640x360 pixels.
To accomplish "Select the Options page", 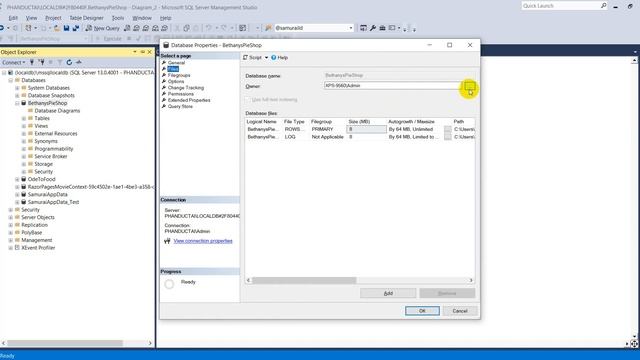I will click(176, 81).
